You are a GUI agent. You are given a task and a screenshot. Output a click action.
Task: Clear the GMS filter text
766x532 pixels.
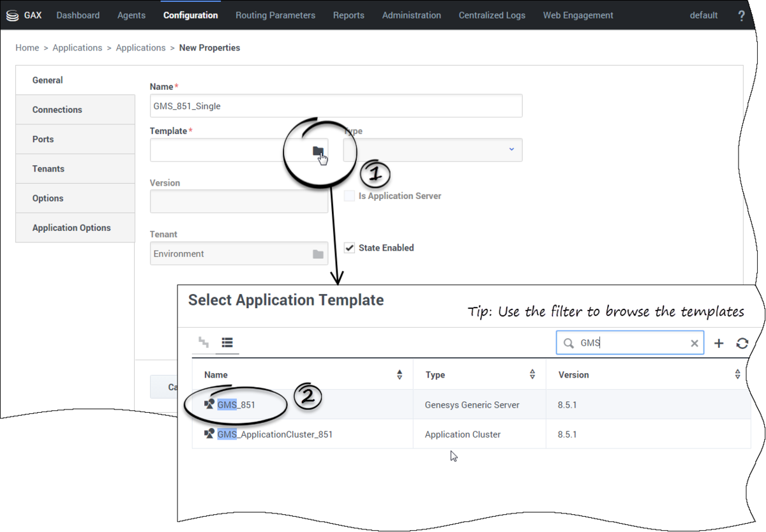tap(695, 343)
